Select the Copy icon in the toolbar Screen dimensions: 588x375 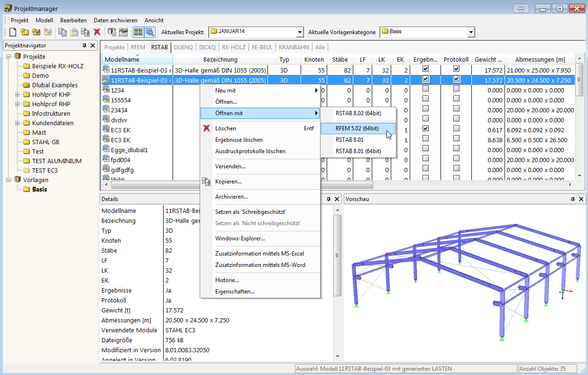(63, 31)
